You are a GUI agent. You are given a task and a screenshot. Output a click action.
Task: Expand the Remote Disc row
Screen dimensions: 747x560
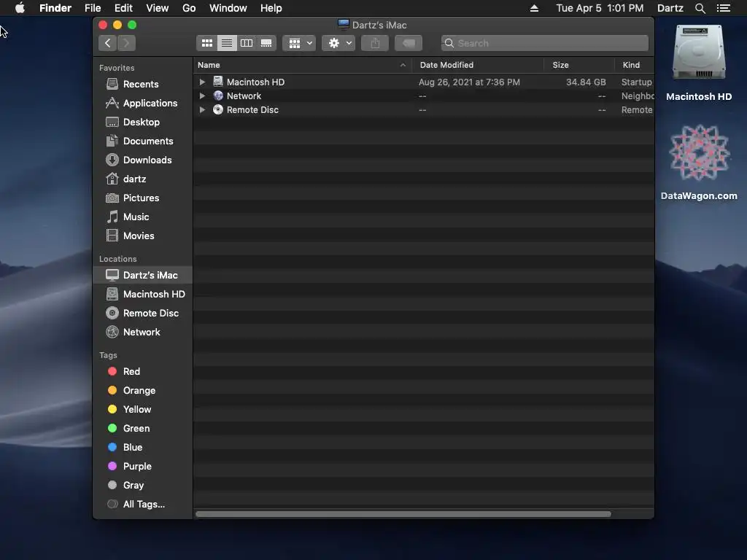[202, 109]
